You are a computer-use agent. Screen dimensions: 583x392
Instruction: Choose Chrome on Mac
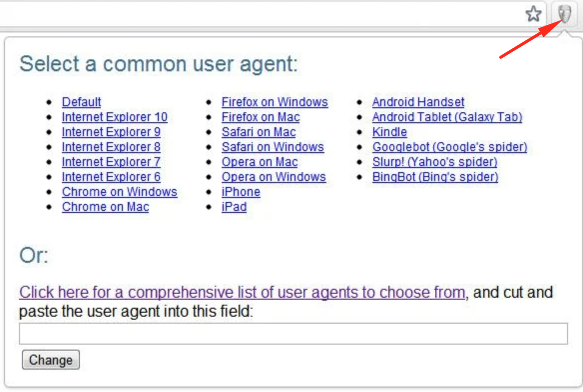point(105,207)
